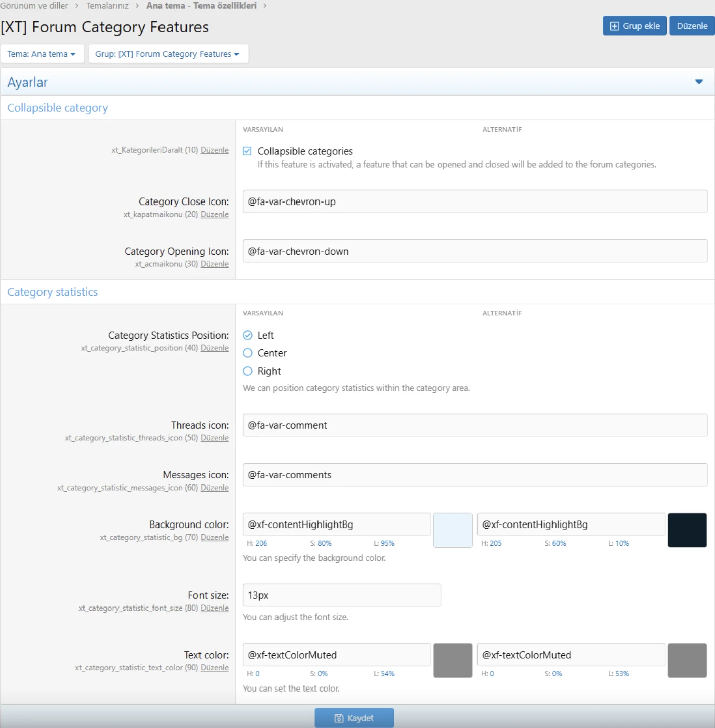The height and width of the screenshot is (728, 715).
Task: Click the plus icon on Grup ekle
Action: [x=614, y=26]
